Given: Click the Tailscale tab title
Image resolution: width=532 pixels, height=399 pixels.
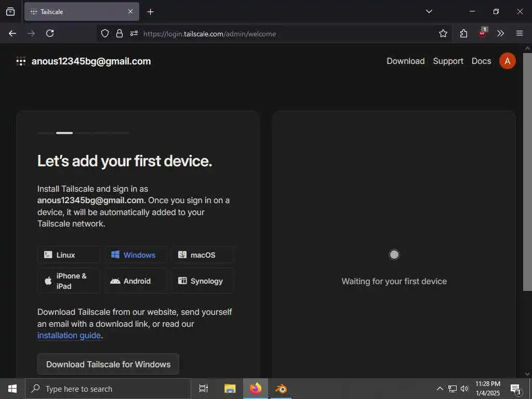Looking at the screenshot, I should [52, 12].
